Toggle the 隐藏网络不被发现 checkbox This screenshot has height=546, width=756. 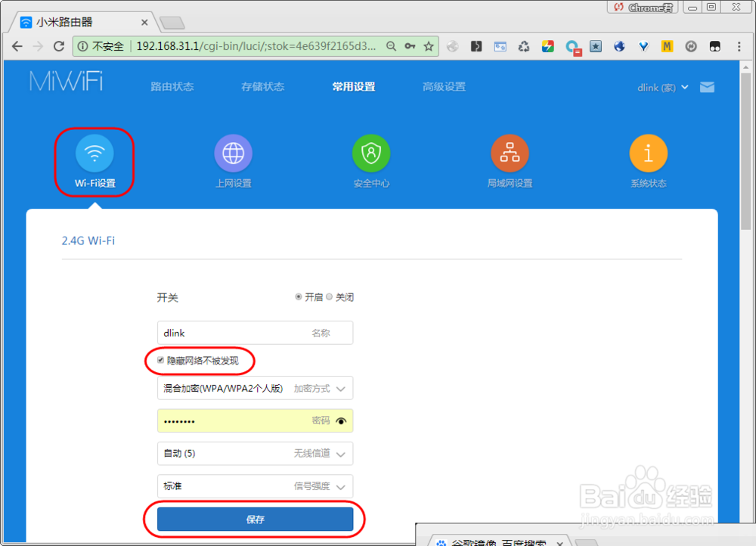coord(160,360)
